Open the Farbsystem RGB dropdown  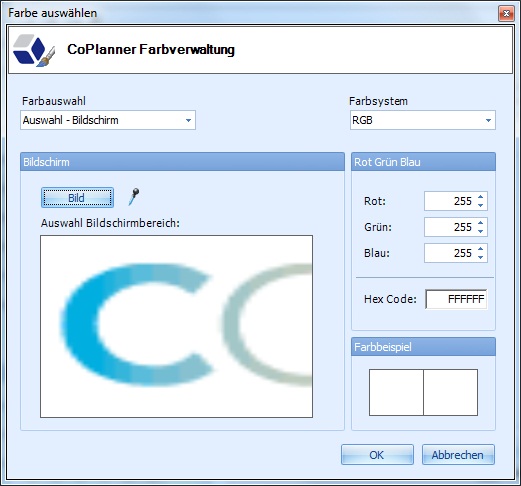(422, 120)
